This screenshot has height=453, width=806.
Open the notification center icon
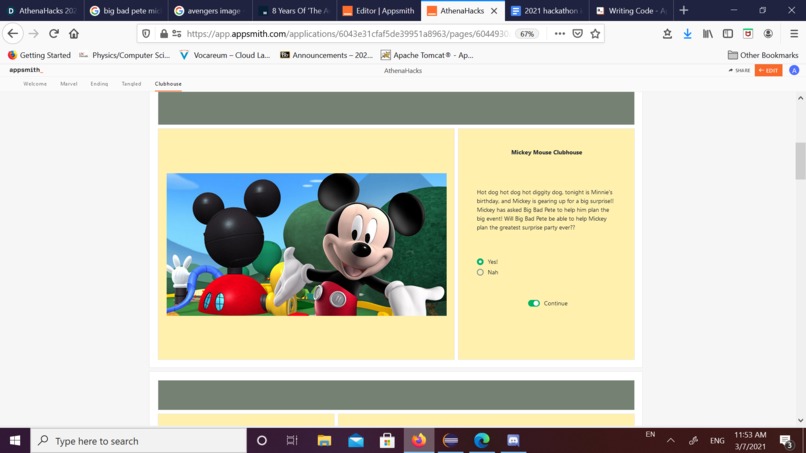pyautogui.click(x=786, y=441)
